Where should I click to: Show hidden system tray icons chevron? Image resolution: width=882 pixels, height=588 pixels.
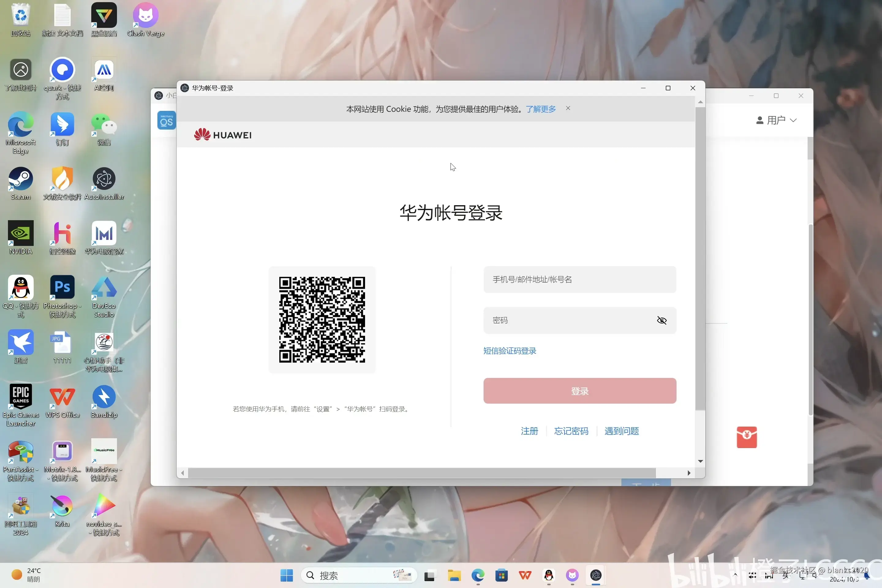[735, 575]
